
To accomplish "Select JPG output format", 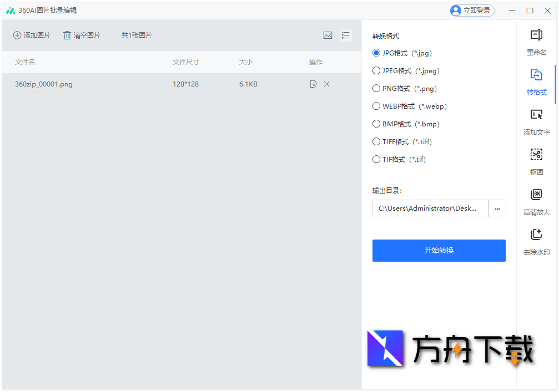I will [x=376, y=53].
